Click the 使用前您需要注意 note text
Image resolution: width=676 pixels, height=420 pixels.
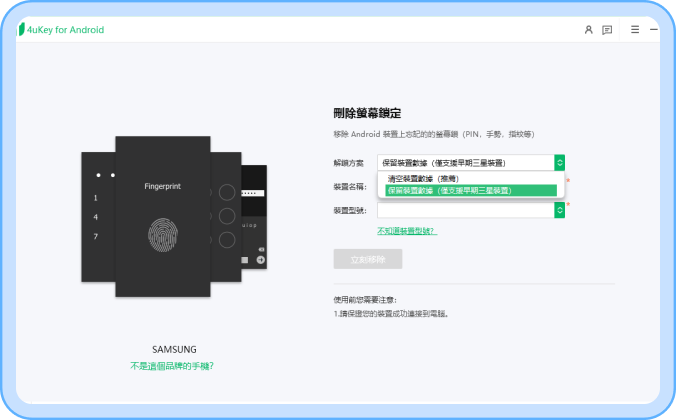pos(365,300)
